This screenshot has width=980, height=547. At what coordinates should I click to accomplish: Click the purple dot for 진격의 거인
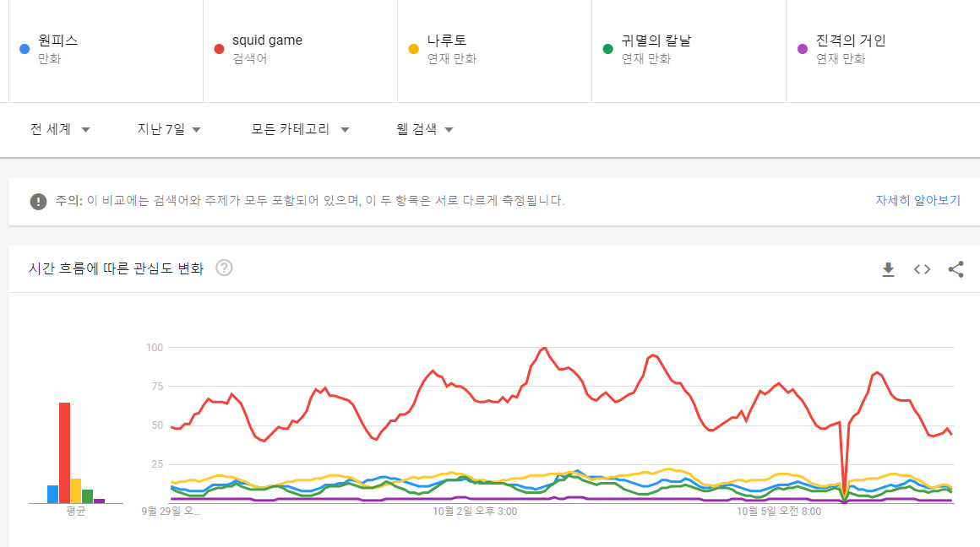coord(803,49)
